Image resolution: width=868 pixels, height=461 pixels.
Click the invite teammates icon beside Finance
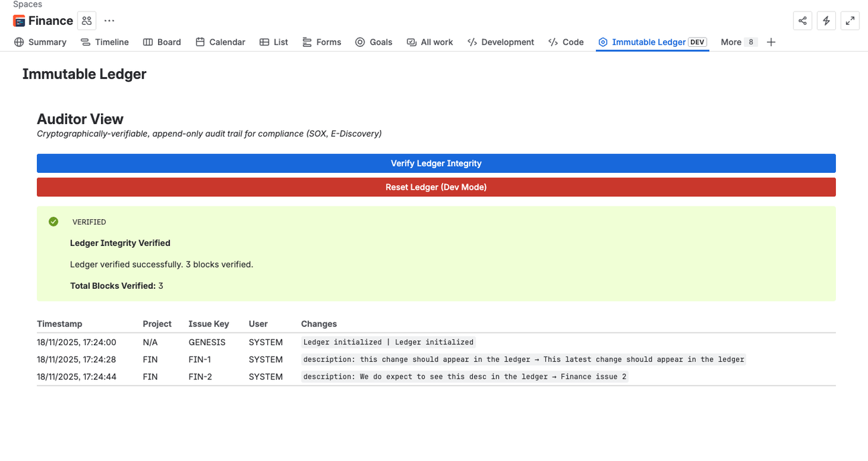pos(86,21)
